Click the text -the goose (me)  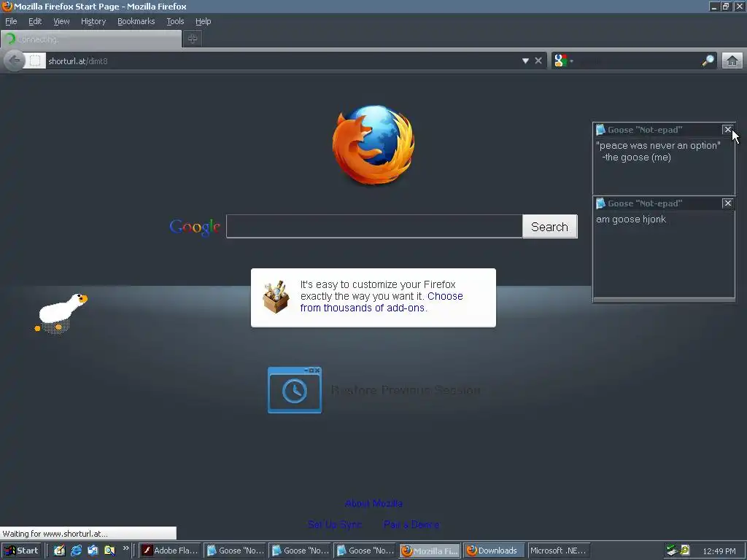(x=636, y=157)
